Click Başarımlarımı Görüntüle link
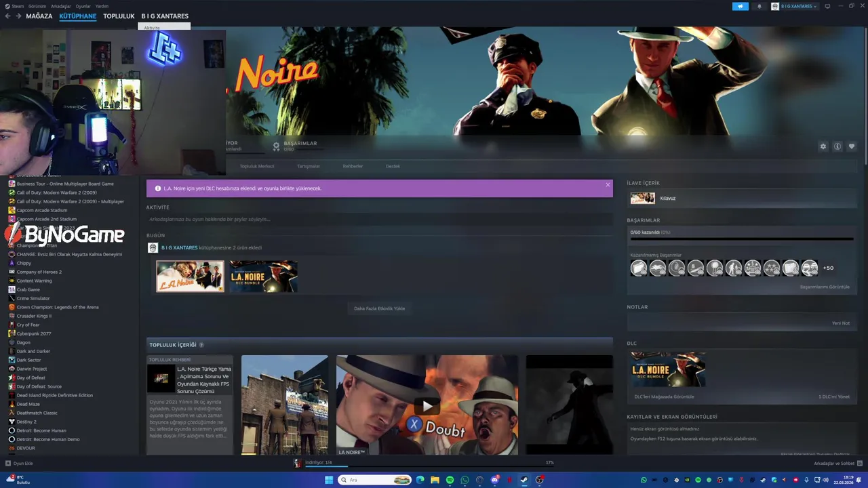The height and width of the screenshot is (488, 868). coord(825,287)
